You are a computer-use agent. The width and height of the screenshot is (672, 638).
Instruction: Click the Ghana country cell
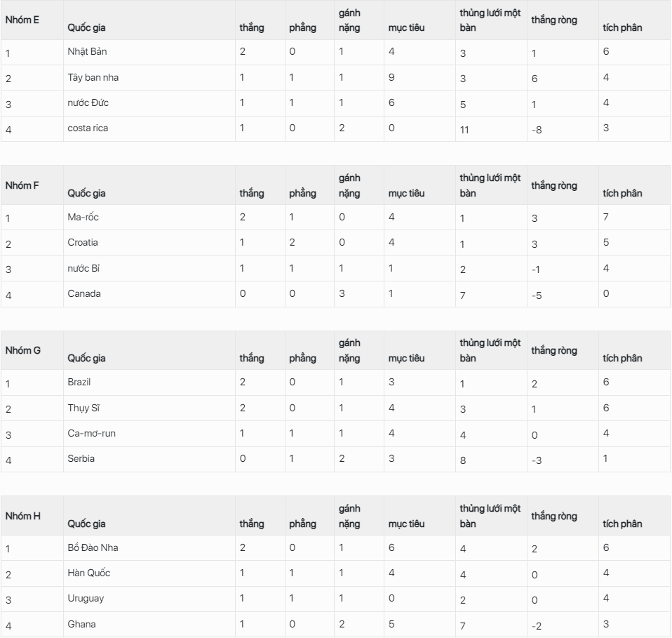[81, 625]
